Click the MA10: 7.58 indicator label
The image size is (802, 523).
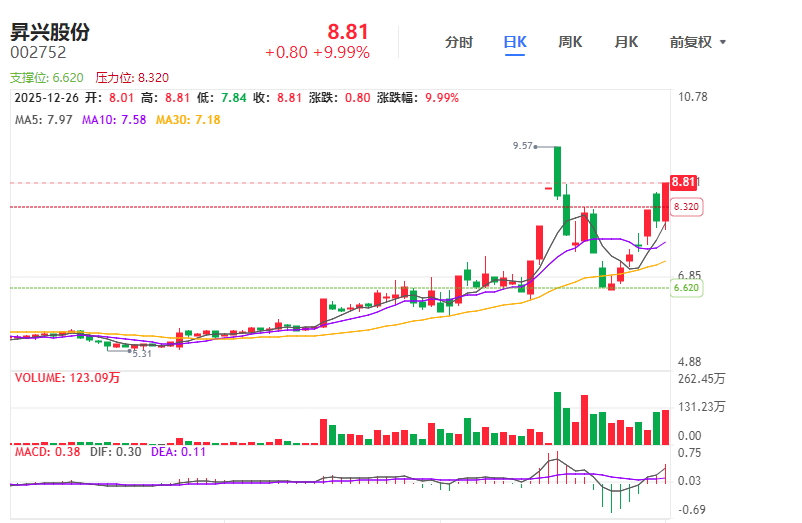[x=114, y=120]
